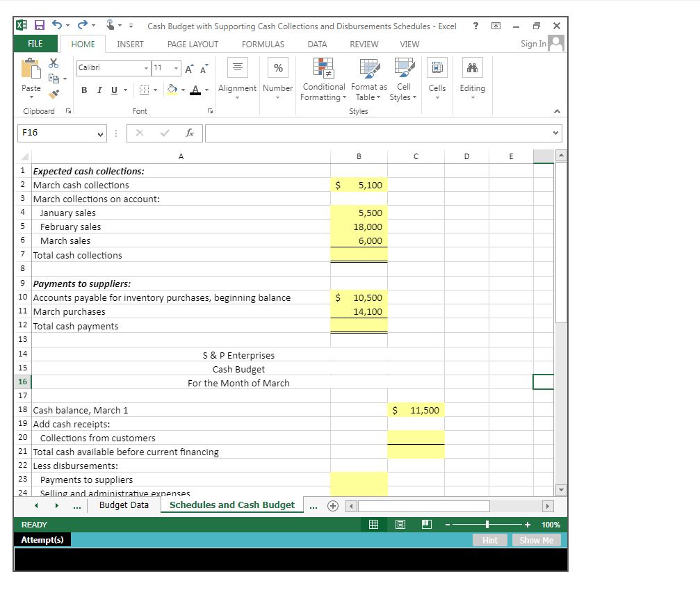The height and width of the screenshot is (590, 700).
Task: Zoom in with plus button
Action: 527,525
